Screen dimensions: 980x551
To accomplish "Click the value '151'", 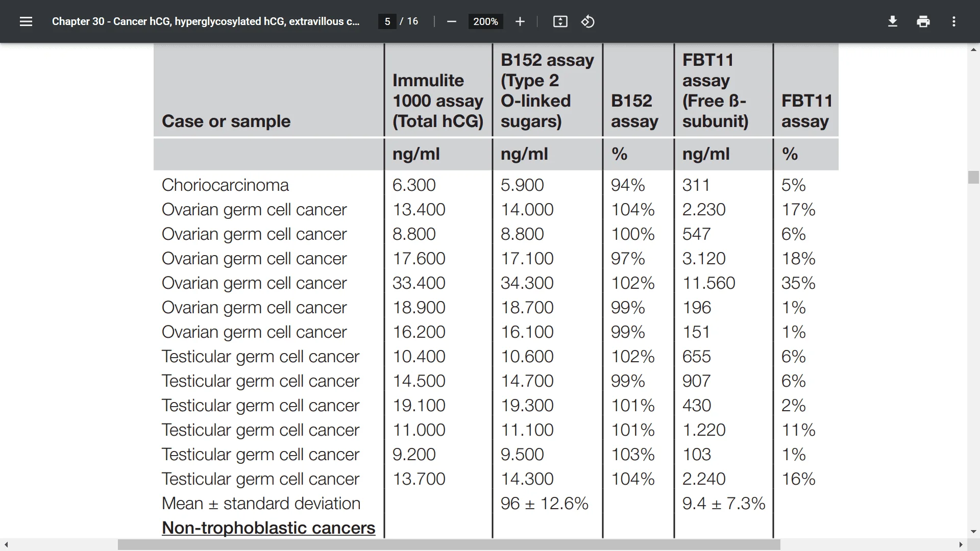I will click(x=696, y=332).
